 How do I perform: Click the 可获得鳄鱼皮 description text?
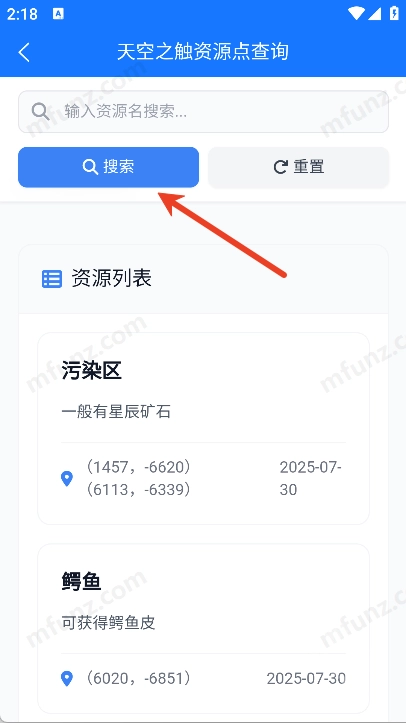coord(108,623)
